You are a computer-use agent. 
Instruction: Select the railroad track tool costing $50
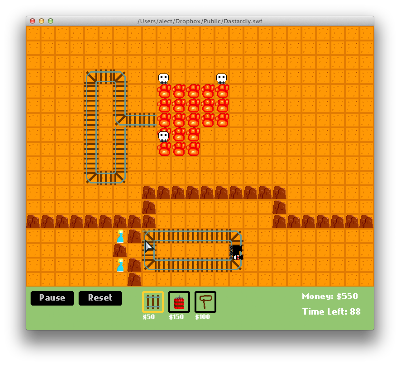click(153, 302)
